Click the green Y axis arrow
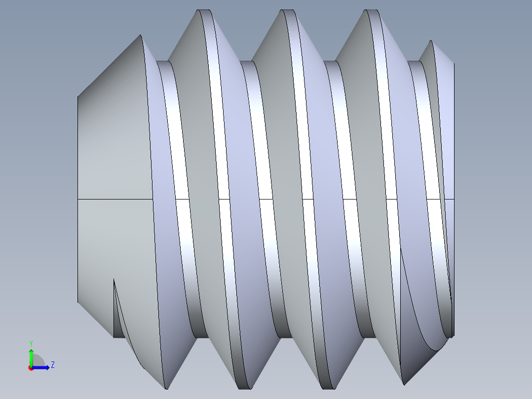The height and width of the screenshot is (399, 532). click(x=31, y=357)
